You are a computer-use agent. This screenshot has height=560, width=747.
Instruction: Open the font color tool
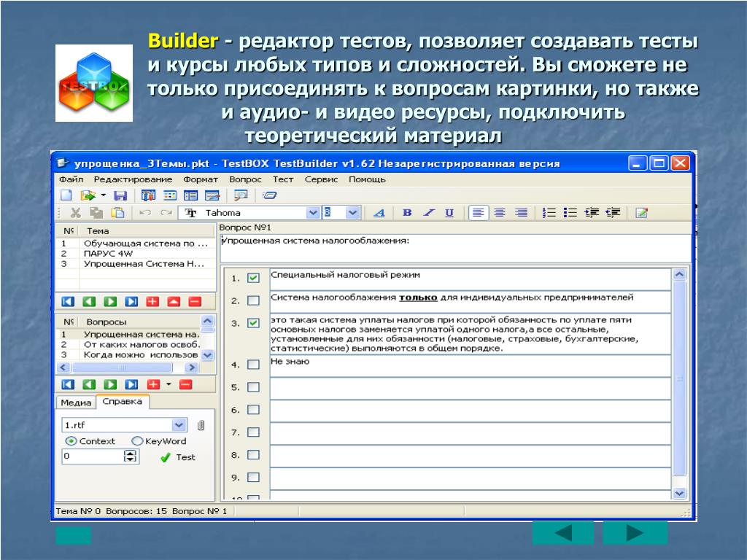tap(379, 213)
